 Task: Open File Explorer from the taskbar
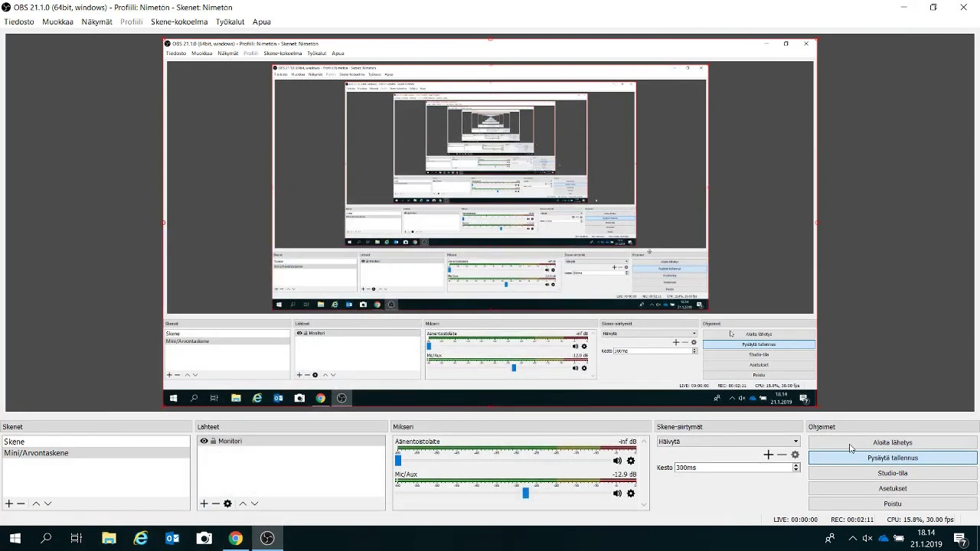(x=109, y=538)
